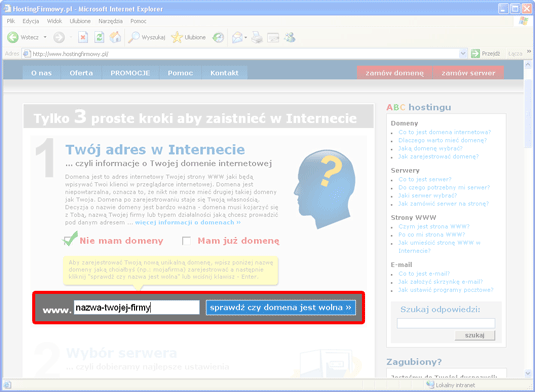Open the PROMOCJE tab
This screenshot has width=535, height=392.
pos(130,73)
